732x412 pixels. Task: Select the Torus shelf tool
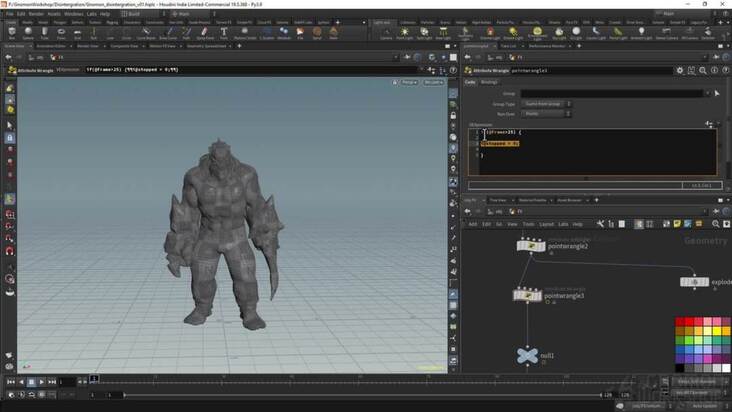point(61,33)
